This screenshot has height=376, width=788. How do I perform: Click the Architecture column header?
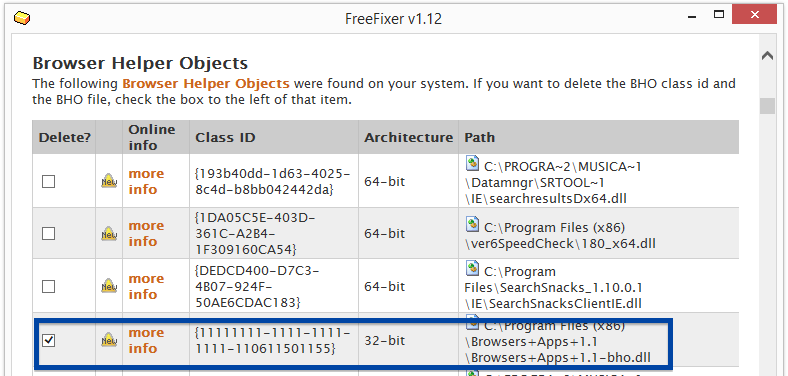point(409,137)
